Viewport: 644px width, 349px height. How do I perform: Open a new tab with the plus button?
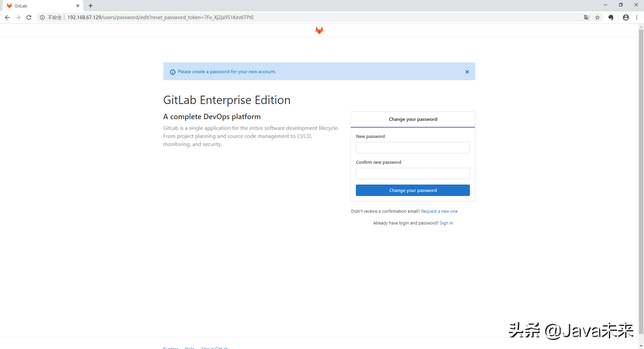point(91,6)
